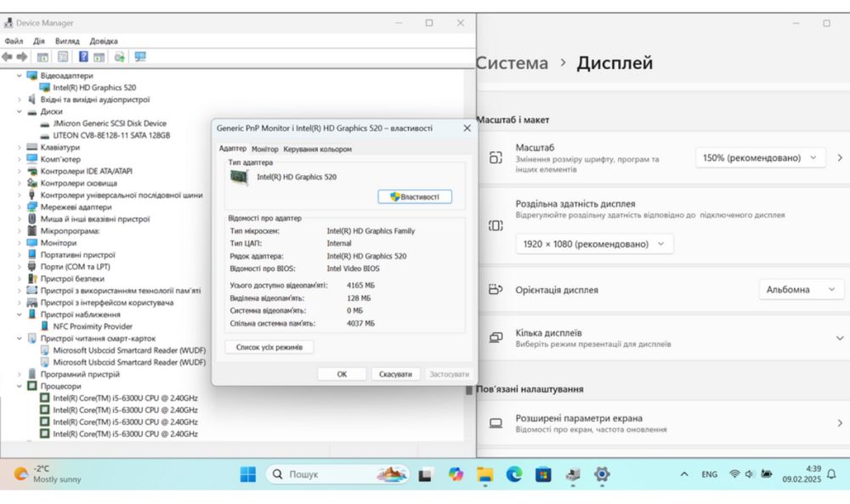Open Розширені параметри екрана settings

pyautogui.click(x=664, y=422)
